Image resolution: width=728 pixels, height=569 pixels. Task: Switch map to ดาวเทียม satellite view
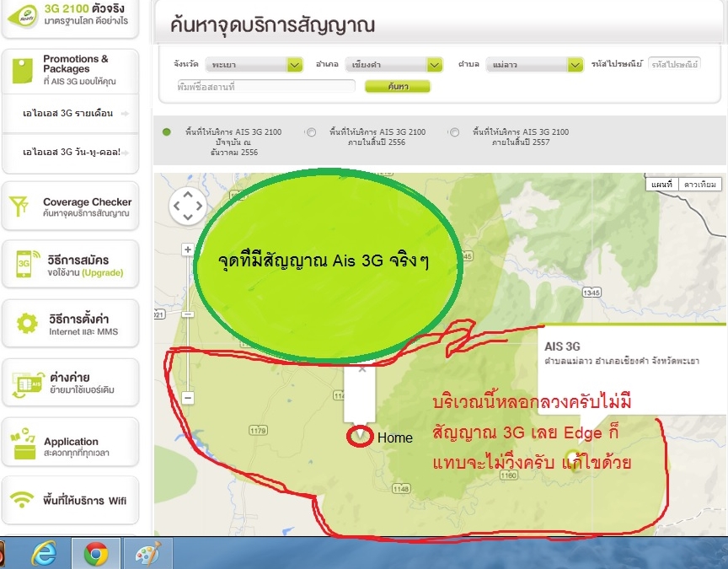[699, 185]
